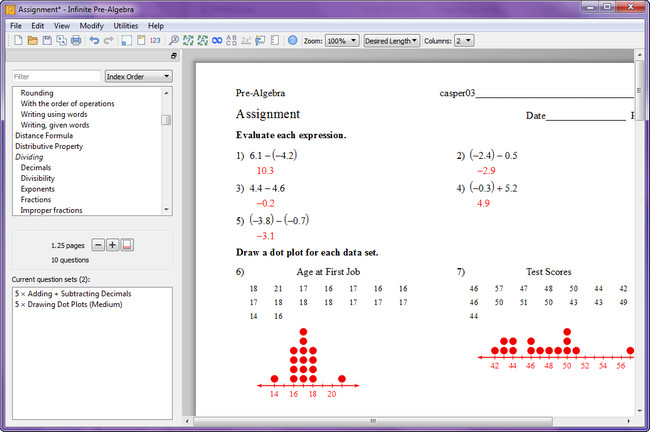Select 'With the order of operations' topic
650x432 pixels.
(68, 104)
